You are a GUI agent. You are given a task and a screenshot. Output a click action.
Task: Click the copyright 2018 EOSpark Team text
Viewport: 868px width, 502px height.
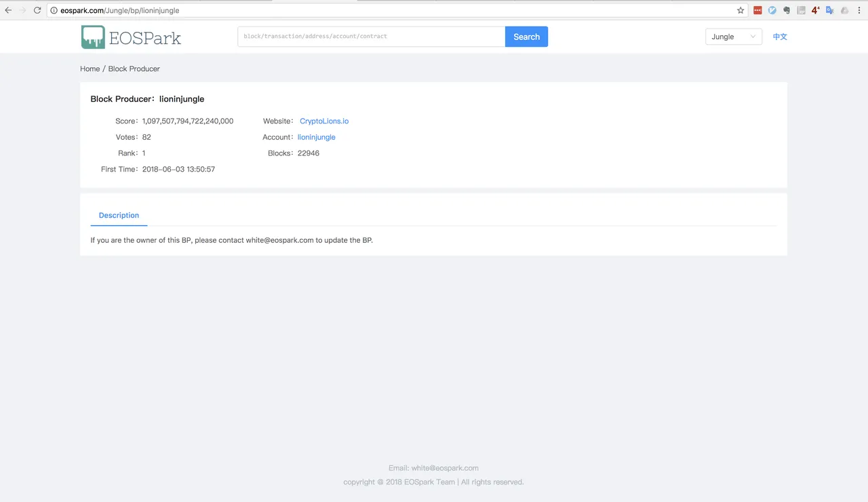pyautogui.click(x=433, y=482)
